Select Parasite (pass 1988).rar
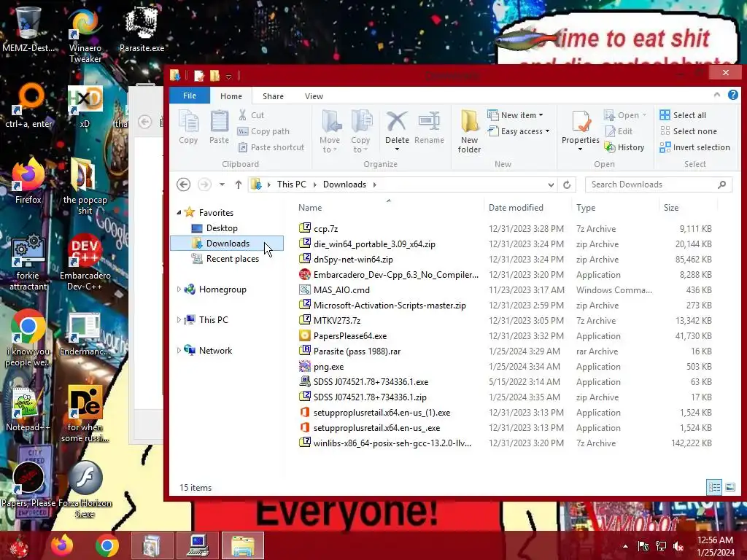Viewport: 747px width, 560px height. click(x=357, y=351)
